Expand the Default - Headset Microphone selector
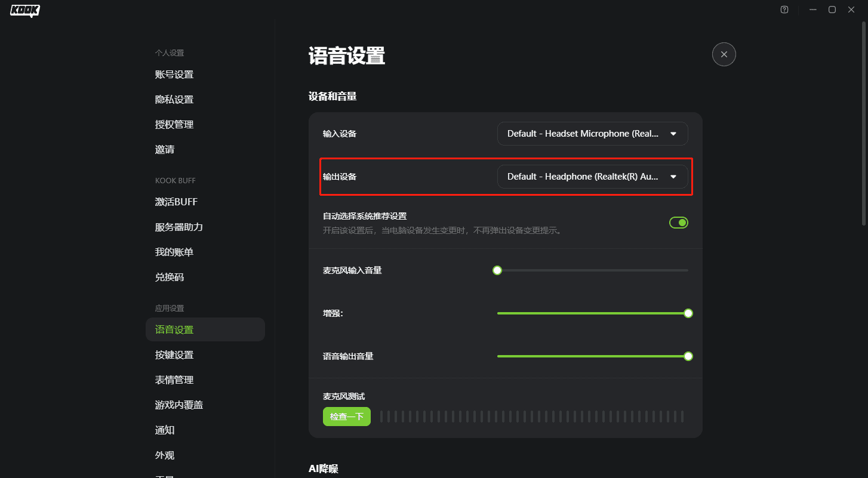868x478 pixels. [592, 133]
